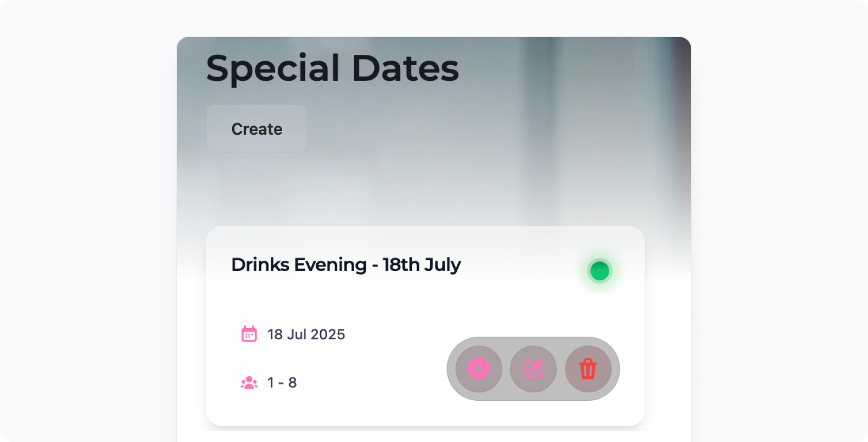Image resolution: width=868 pixels, height=442 pixels.
Task: Click the red trash can icon
Action: (x=588, y=369)
